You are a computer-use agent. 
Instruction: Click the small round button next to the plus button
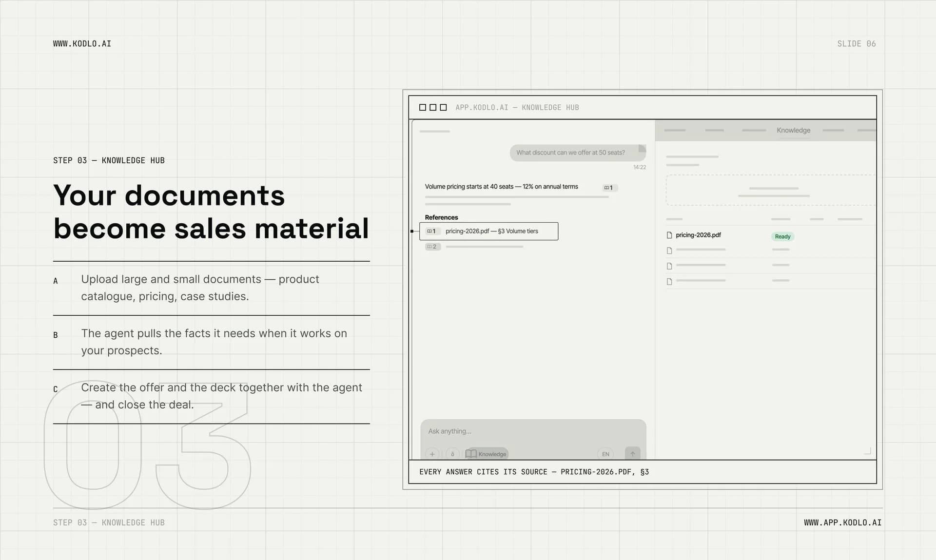[452, 454]
